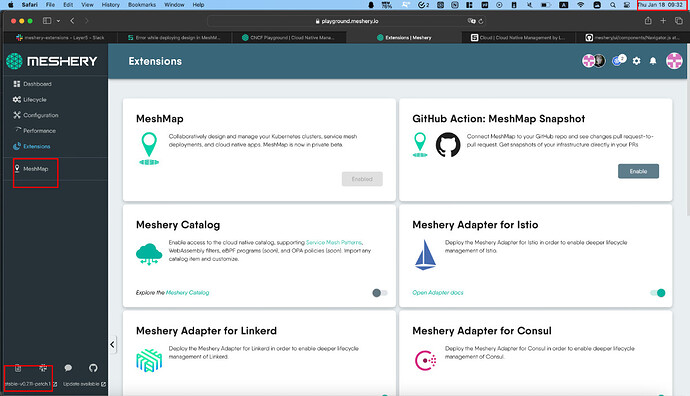Expand the Configuration menu in sidebar
Screen dimensions: 690x396
[x=36, y=115]
